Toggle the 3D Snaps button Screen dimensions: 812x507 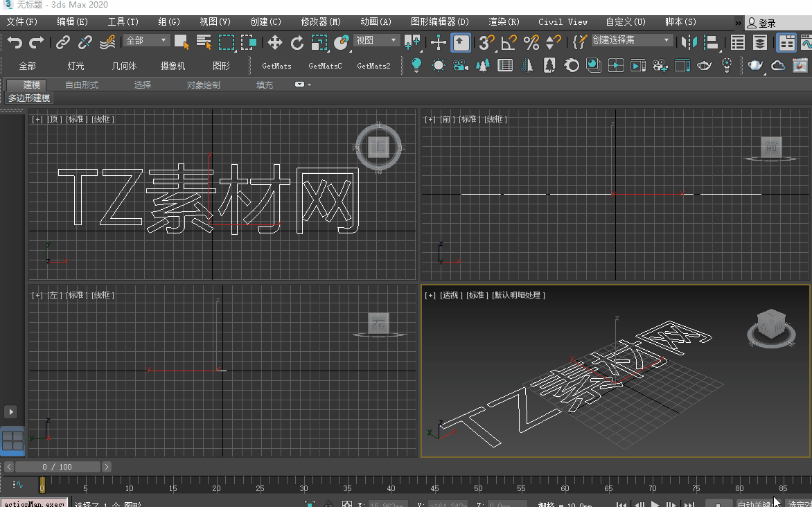(x=486, y=42)
